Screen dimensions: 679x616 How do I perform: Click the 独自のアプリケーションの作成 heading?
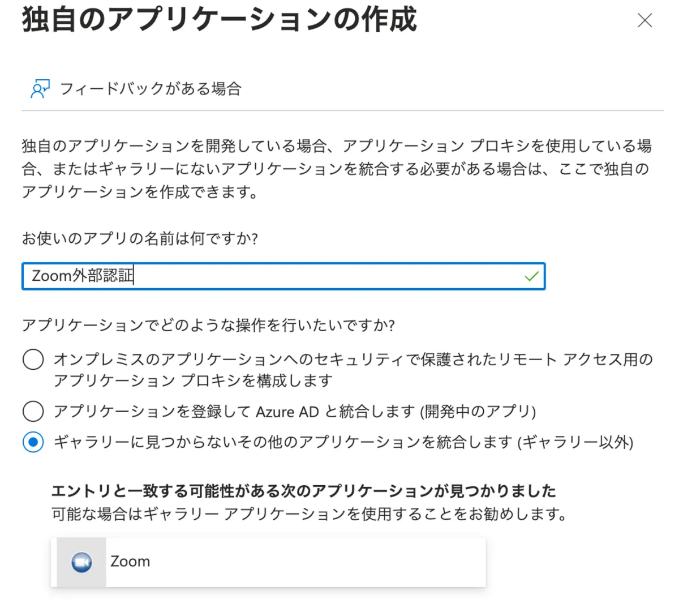pyautogui.click(x=220, y=20)
